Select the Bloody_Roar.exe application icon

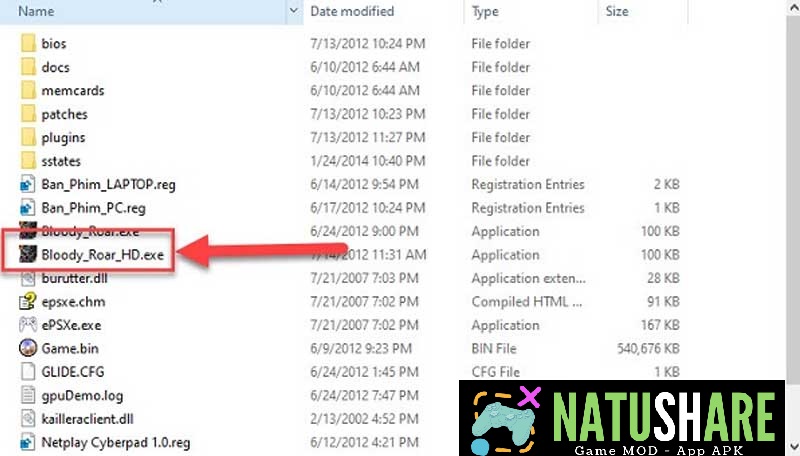[x=28, y=231]
